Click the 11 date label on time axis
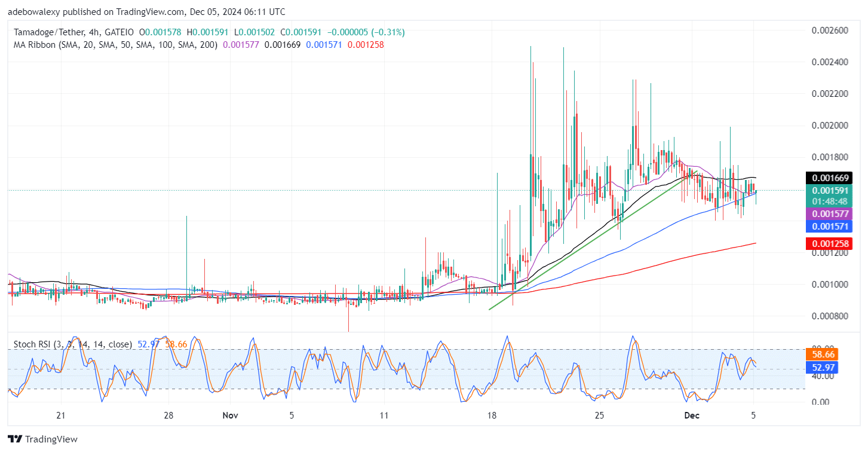The width and height of the screenshot is (868, 452). coord(384,415)
